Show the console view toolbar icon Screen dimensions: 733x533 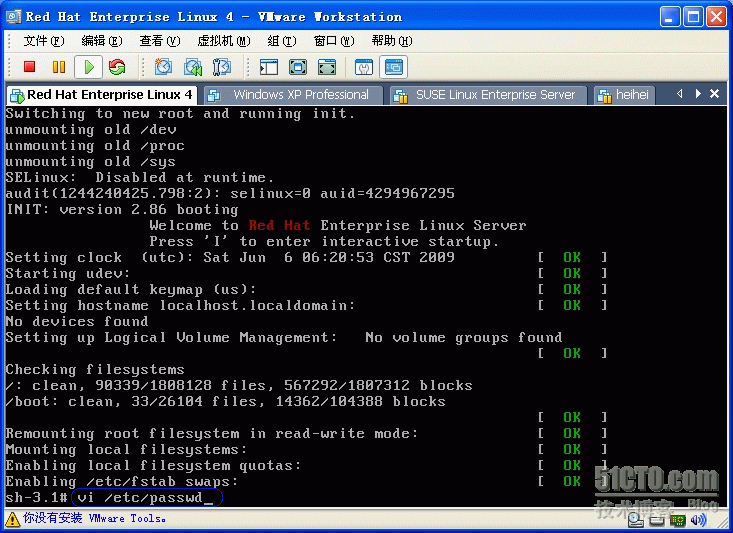[x=394, y=67]
